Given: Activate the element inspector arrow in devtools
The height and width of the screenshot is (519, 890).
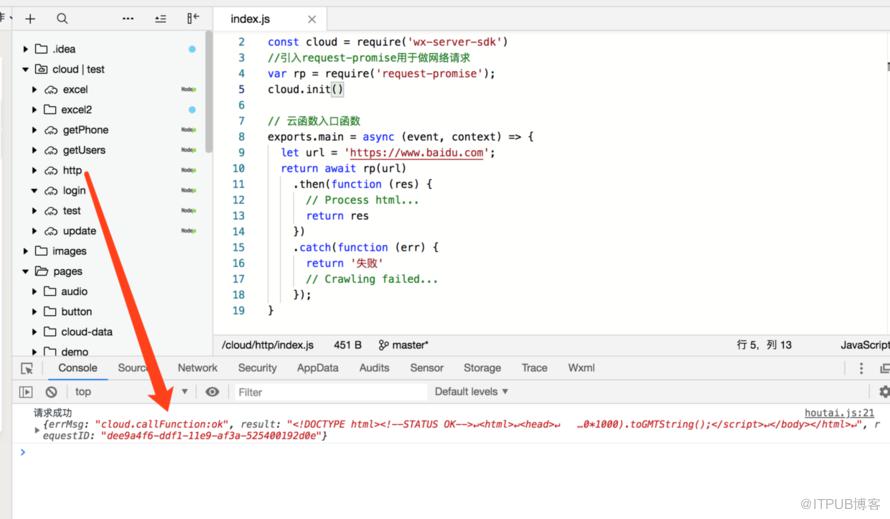Looking at the screenshot, I should (x=27, y=369).
